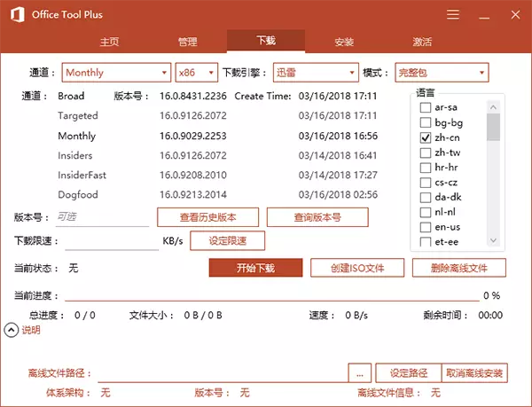Uncheck the zh-cn language checkbox
This screenshot has height=407, width=532.
[426, 139]
